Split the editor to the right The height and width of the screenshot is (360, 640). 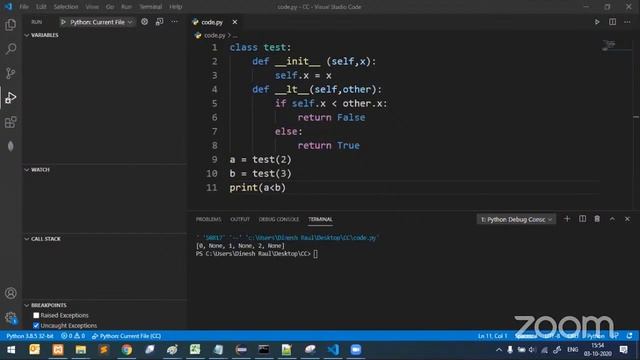(x=612, y=22)
